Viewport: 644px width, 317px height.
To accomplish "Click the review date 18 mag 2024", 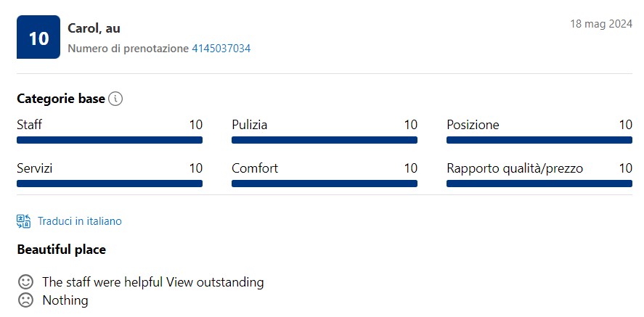I will click(x=601, y=24).
